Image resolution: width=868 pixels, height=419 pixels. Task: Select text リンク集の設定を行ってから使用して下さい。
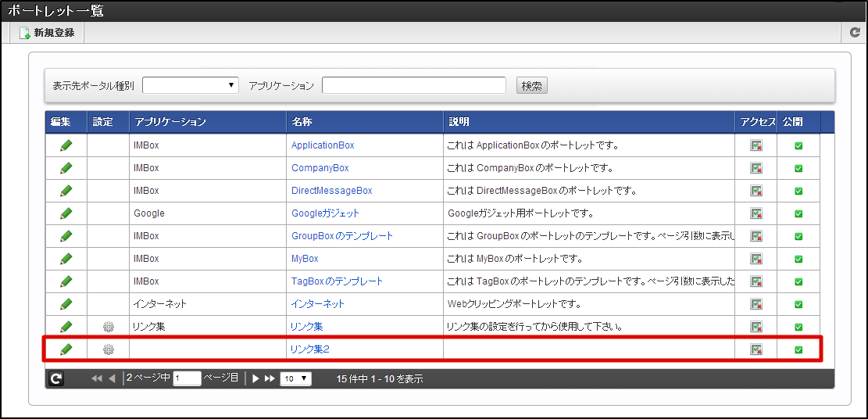(x=534, y=327)
